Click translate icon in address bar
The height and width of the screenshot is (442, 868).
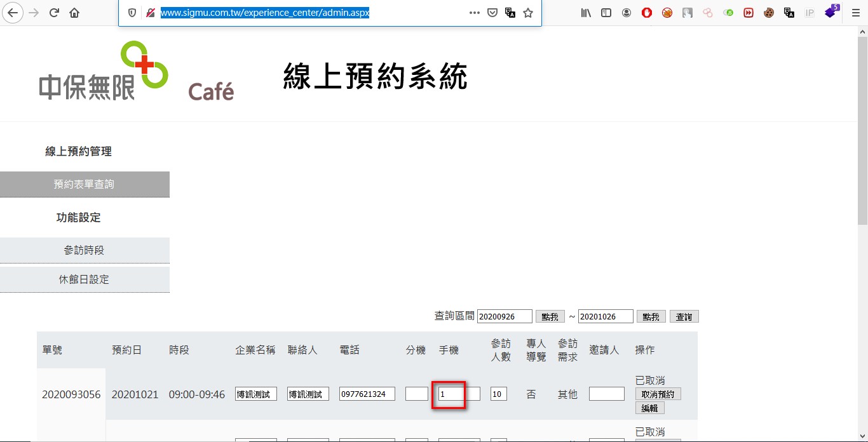510,13
